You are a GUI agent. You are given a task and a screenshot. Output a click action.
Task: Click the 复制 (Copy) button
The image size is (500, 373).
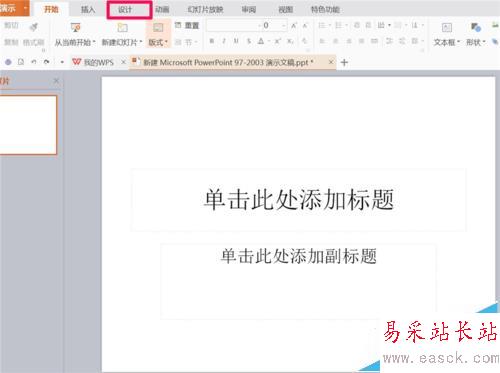point(11,42)
